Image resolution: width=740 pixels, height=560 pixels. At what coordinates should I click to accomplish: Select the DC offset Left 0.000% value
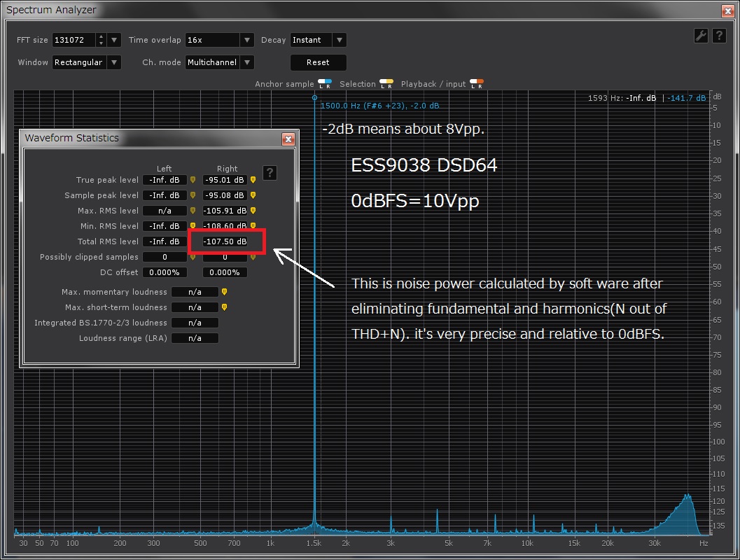pos(165,272)
